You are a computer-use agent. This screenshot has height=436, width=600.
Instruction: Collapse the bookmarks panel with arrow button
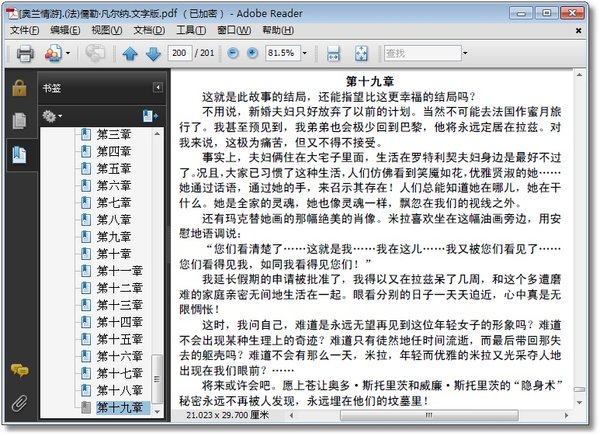click(x=158, y=88)
